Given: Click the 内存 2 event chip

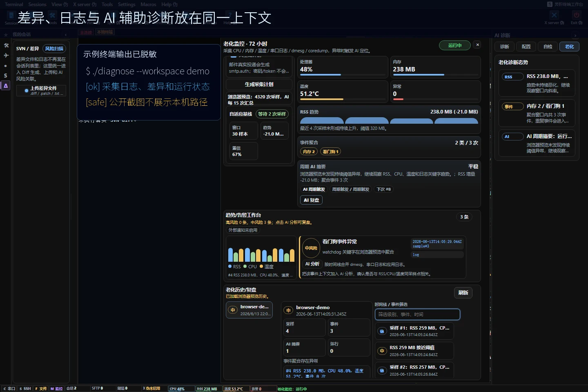Looking at the screenshot, I should (309, 151).
